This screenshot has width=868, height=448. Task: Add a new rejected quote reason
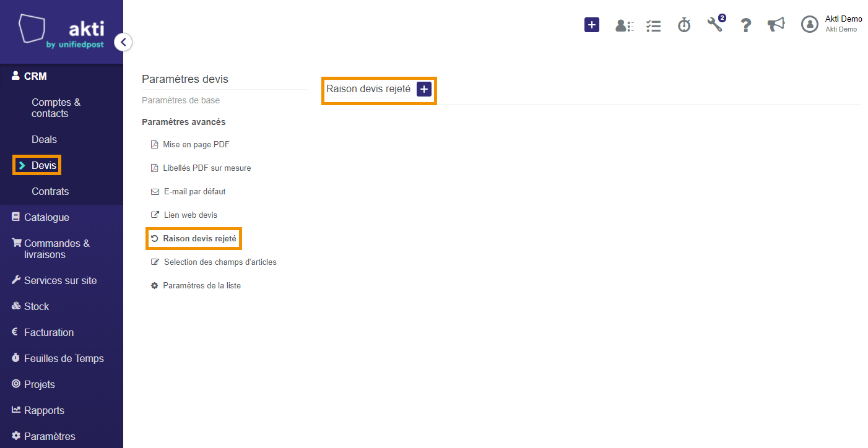pos(424,89)
